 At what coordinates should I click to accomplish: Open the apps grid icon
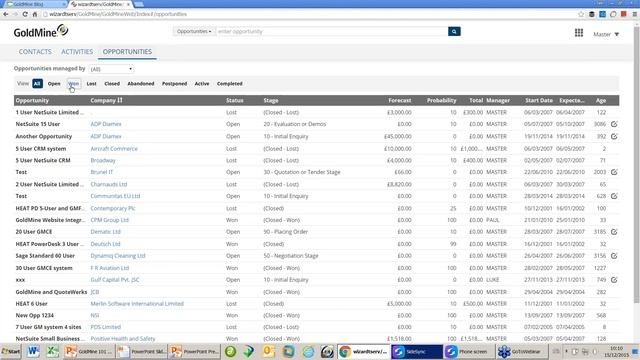click(579, 33)
